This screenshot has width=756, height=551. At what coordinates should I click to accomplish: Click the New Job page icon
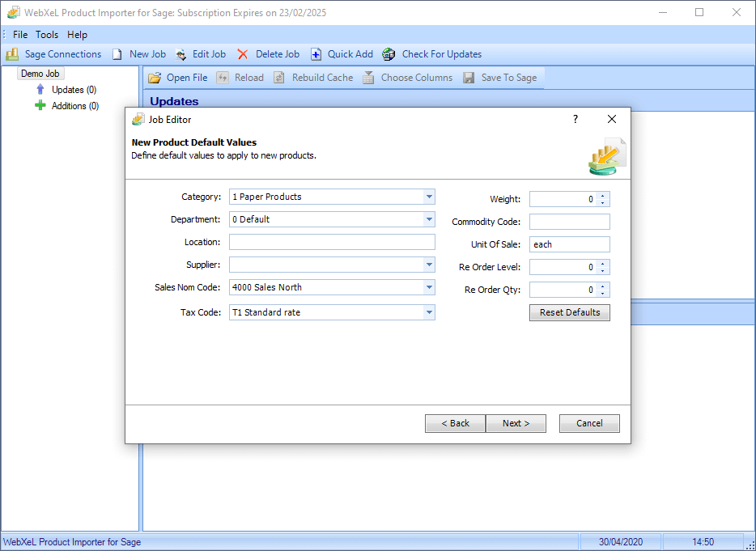[117, 54]
